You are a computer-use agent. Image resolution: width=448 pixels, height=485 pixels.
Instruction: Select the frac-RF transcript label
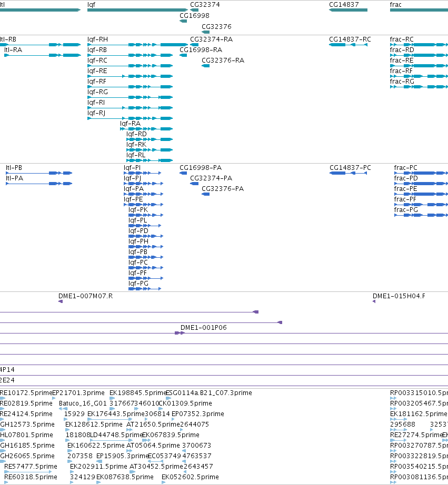click(x=401, y=71)
